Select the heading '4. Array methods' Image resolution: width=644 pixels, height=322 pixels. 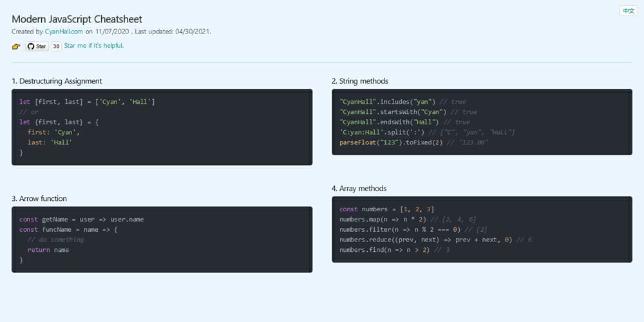click(x=359, y=189)
